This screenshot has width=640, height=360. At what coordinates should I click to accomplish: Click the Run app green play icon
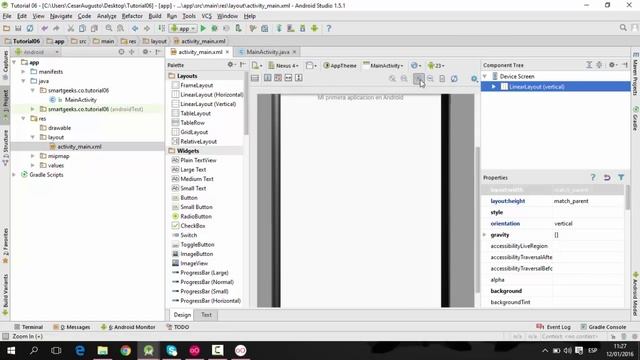coord(203,28)
